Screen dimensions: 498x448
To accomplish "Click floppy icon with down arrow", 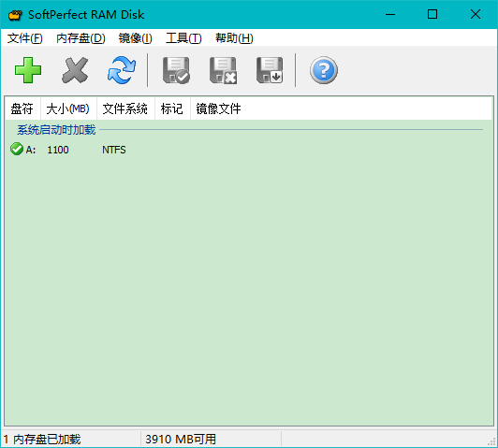I will pyautogui.click(x=270, y=70).
